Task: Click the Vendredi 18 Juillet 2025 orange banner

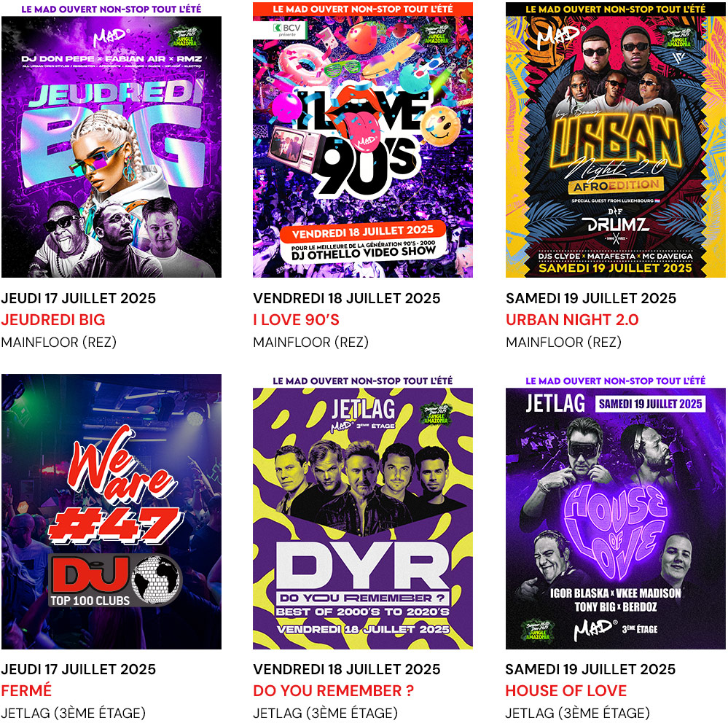Action: [x=363, y=232]
